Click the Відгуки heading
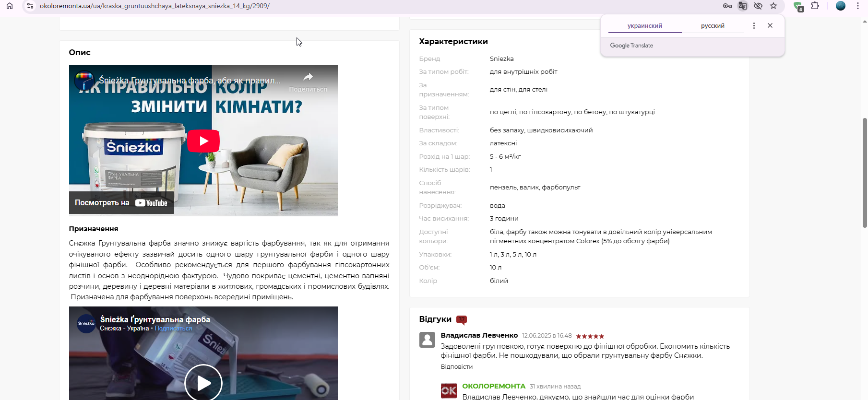Screen dimensions: 868x400 coord(435,319)
